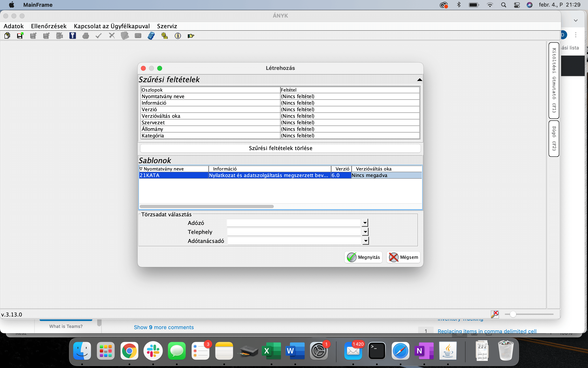The width and height of the screenshot is (588, 368).
Task: Open the Telephely dropdown arrow
Action: [x=365, y=232]
